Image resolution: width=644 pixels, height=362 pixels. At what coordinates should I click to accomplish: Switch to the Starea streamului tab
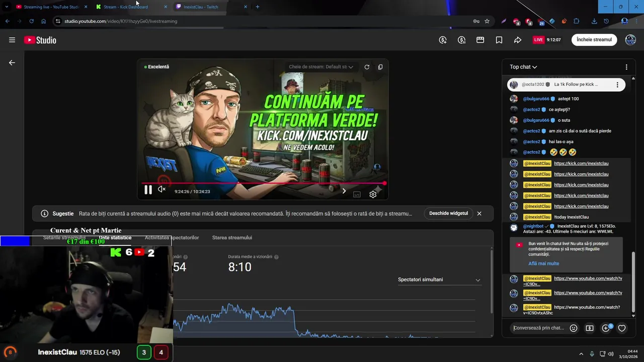click(232, 237)
